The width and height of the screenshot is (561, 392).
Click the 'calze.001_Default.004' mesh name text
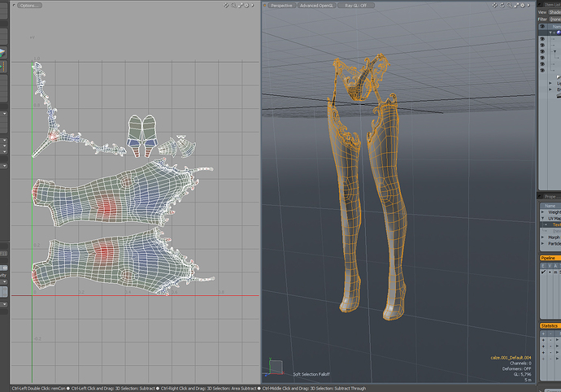511,358
